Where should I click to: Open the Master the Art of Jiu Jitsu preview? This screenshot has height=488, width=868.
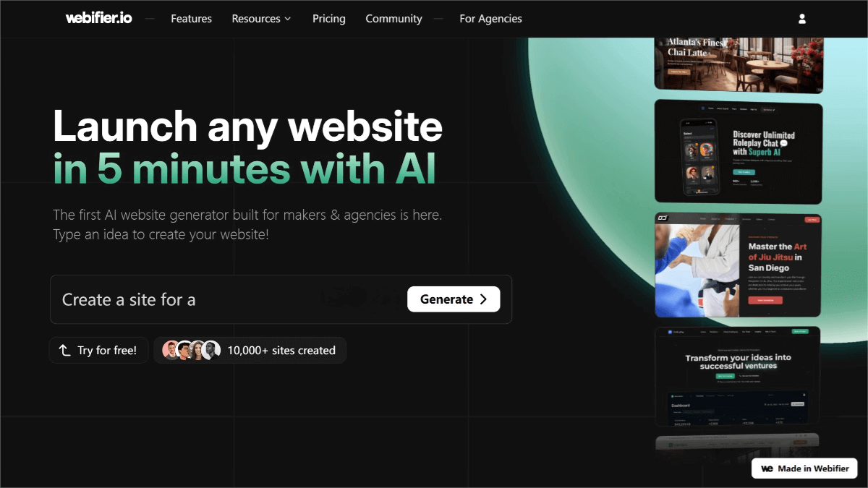point(739,265)
